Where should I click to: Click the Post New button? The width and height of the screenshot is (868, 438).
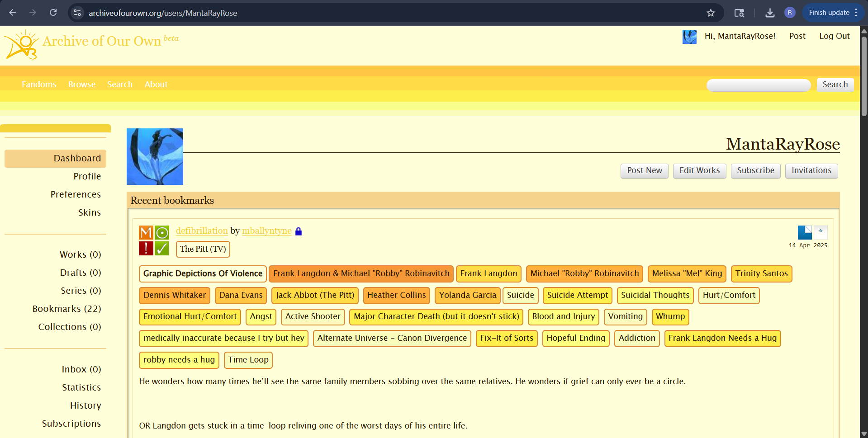(644, 170)
